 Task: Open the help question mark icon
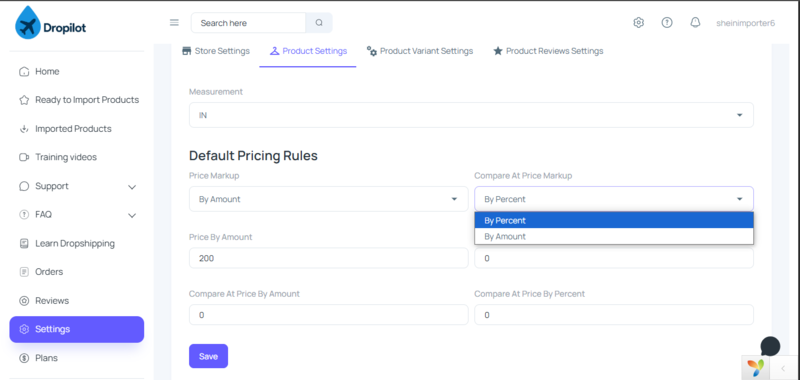point(667,22)
